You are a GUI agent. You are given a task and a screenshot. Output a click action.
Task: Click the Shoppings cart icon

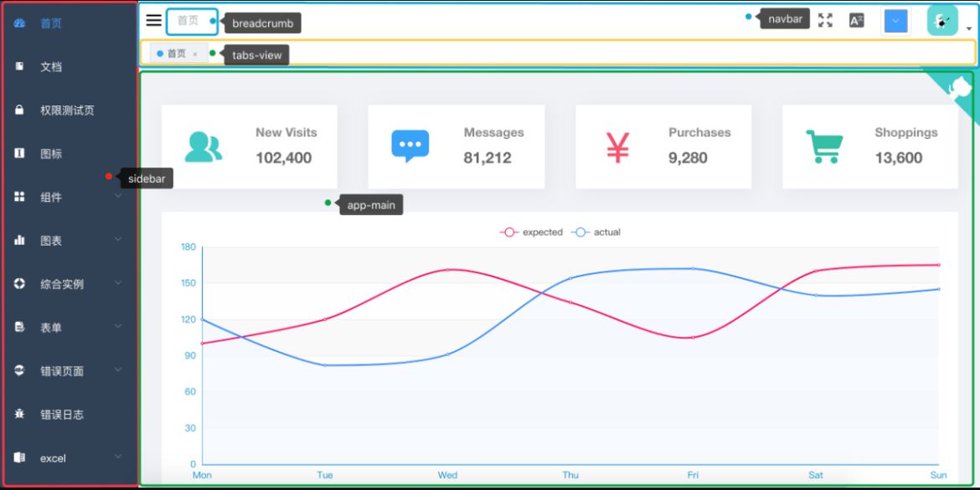[823, 147]
